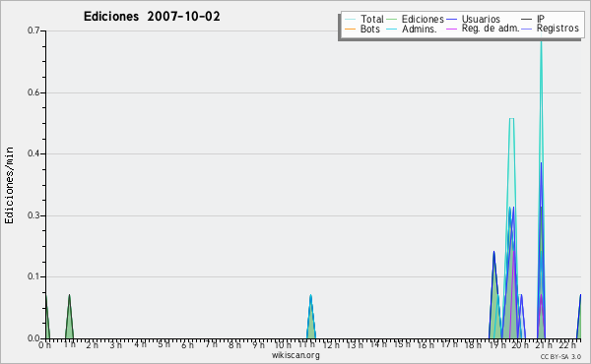
Task: Click the 0.0 y-axis value
Action: click(33, 338)
